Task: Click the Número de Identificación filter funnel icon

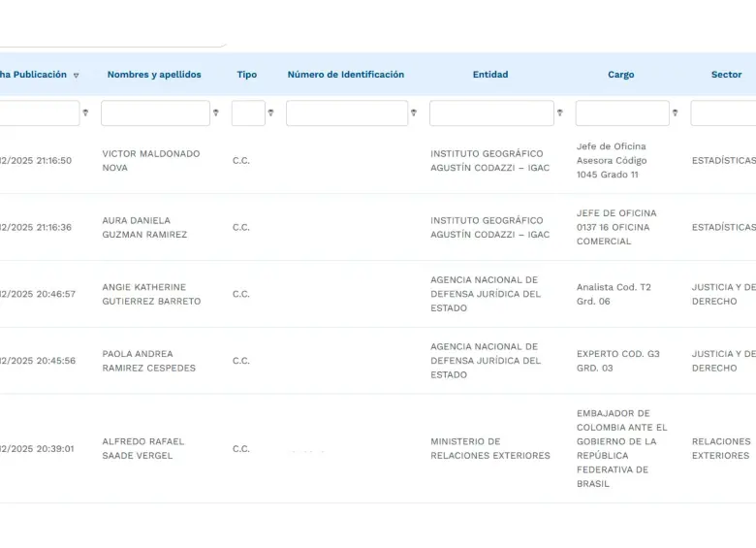Action: pos(414,113)
